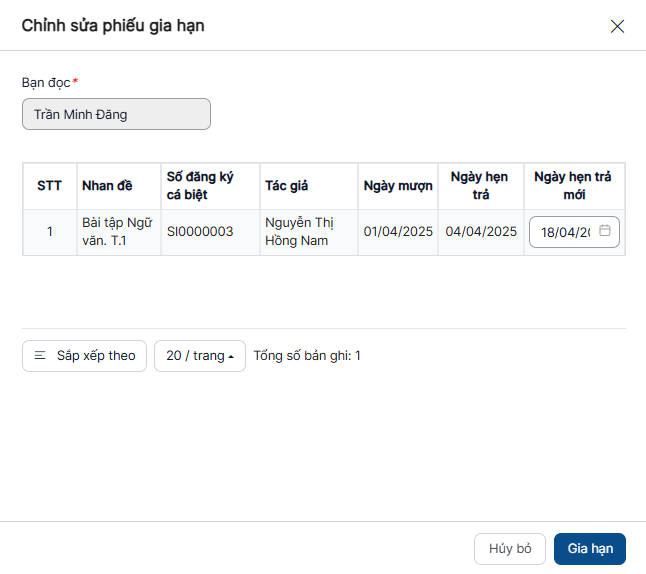Cancel with the Hủy bỏ button

click(x=509, y=549)
